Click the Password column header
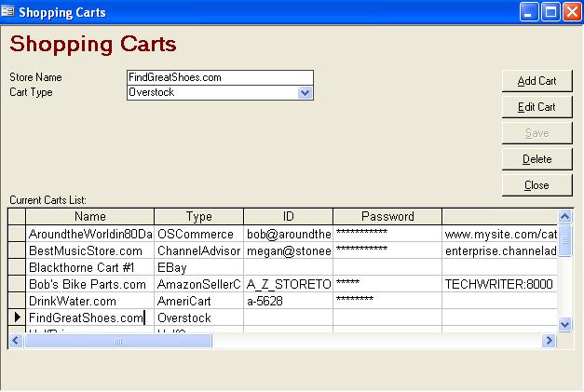Screen dimensions: 584x392 click(387, 216)
